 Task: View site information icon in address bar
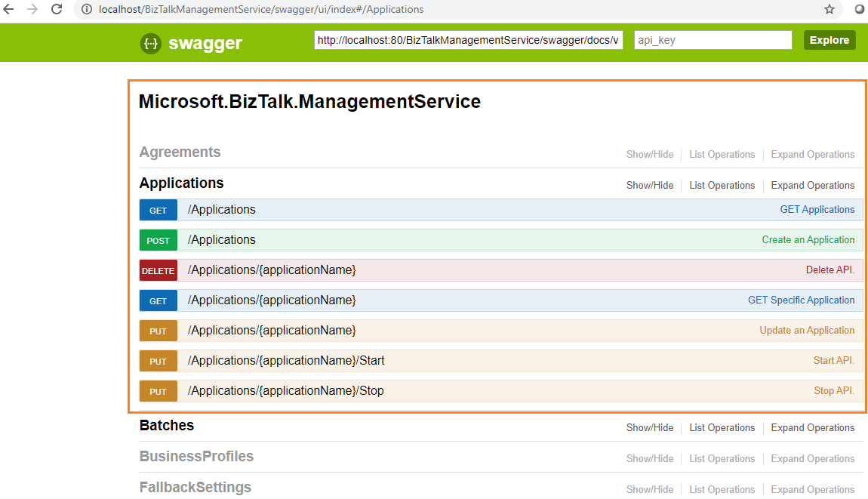click(x=86, y=9)
